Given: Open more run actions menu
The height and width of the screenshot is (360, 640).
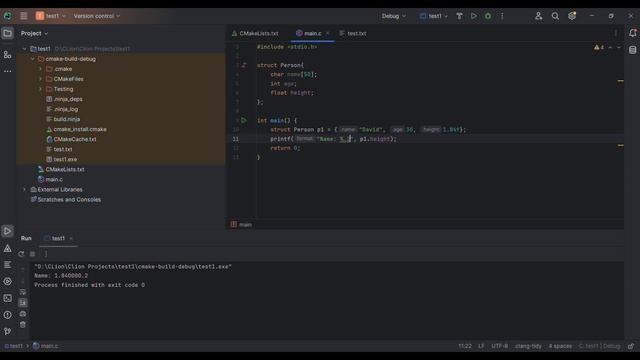Looking at the screenshot, I should (502, 16).
